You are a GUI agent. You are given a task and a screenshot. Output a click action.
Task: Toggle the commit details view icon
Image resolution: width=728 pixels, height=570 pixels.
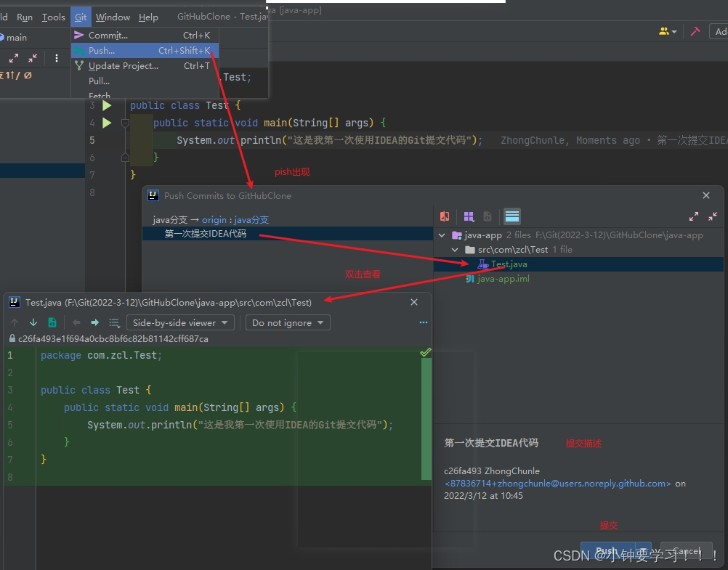click(512, 216)
